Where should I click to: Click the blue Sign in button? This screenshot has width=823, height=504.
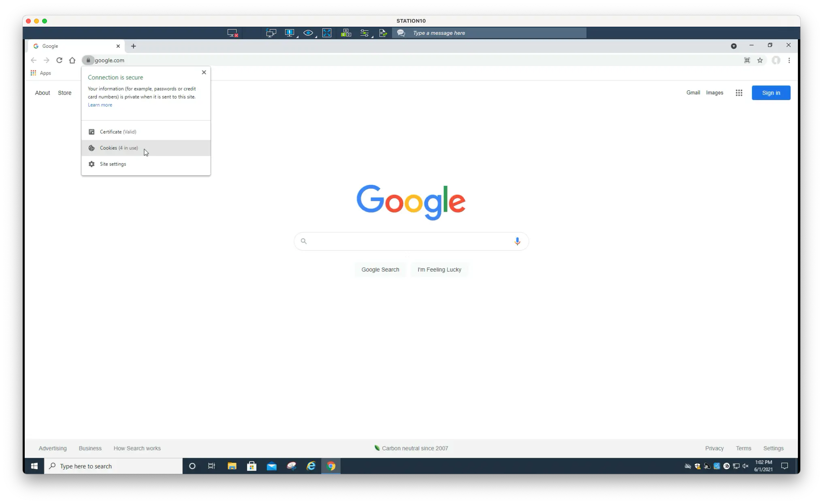tap(771, 93)
